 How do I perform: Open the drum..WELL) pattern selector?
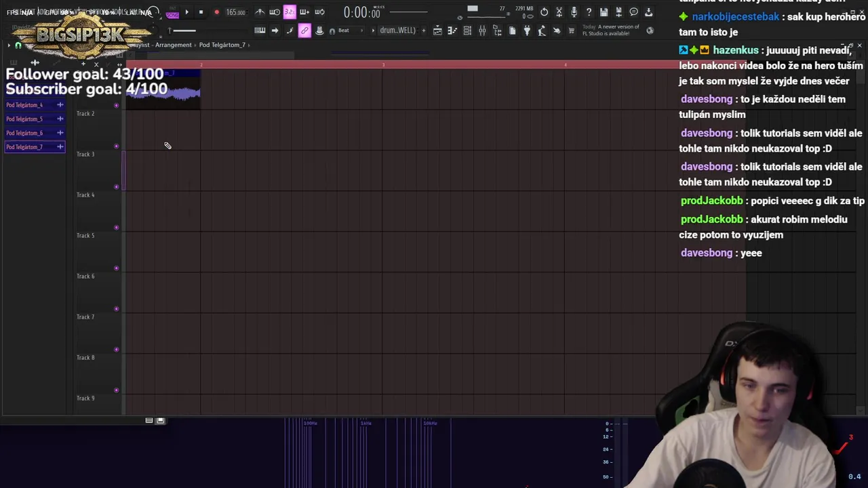click(398, 30)
